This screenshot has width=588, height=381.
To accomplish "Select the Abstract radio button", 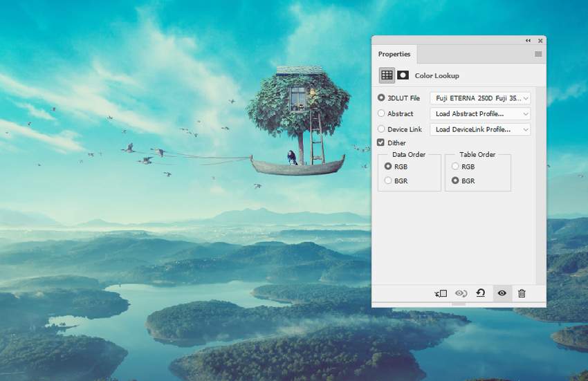I will click(381, 113).
